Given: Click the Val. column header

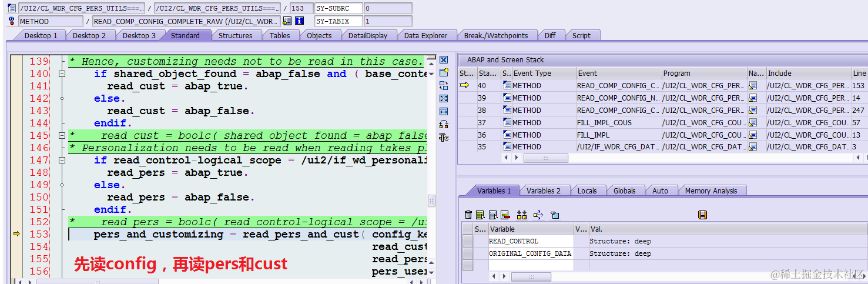Looking at the screenshot, I should click(728, 229).
